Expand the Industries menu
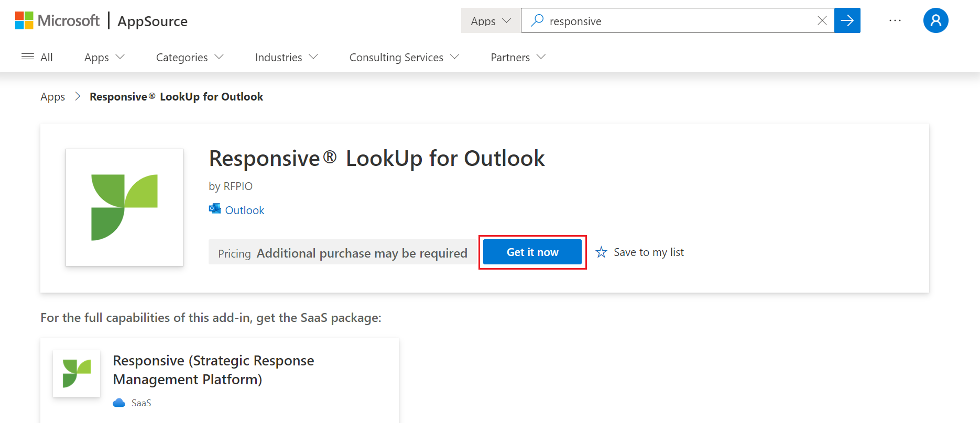 (287, 57)
